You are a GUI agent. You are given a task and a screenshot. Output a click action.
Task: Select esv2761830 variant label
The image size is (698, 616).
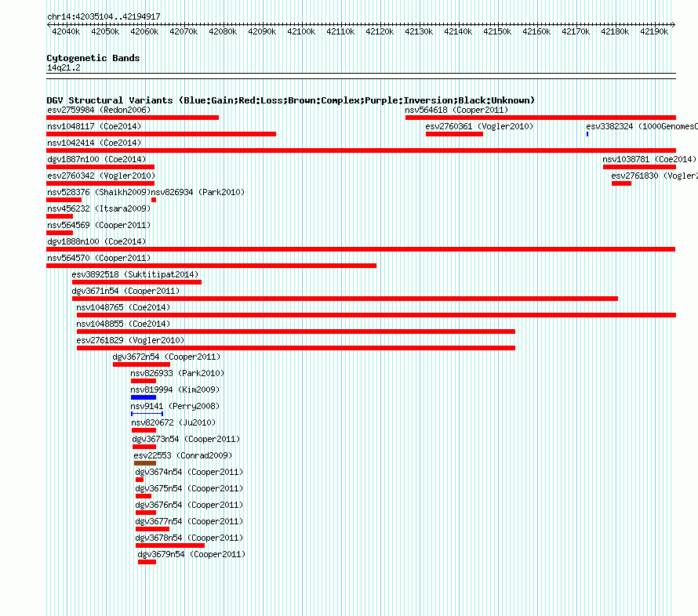tap(654, 176)
